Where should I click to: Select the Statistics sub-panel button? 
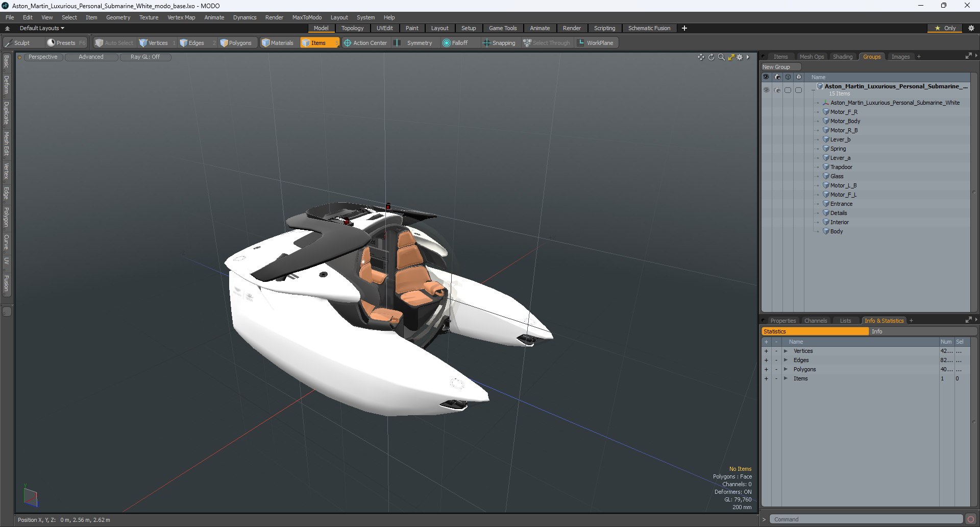coord(815,331)
